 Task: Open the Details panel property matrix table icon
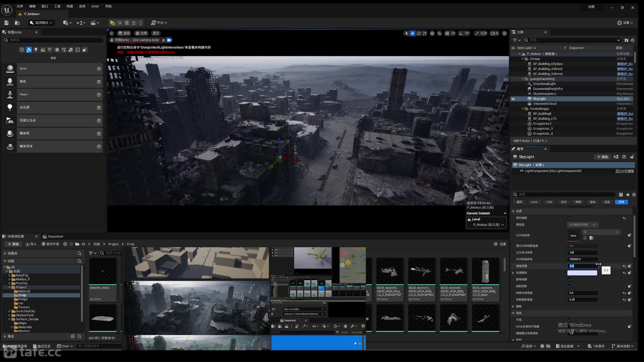click(621, 195)
